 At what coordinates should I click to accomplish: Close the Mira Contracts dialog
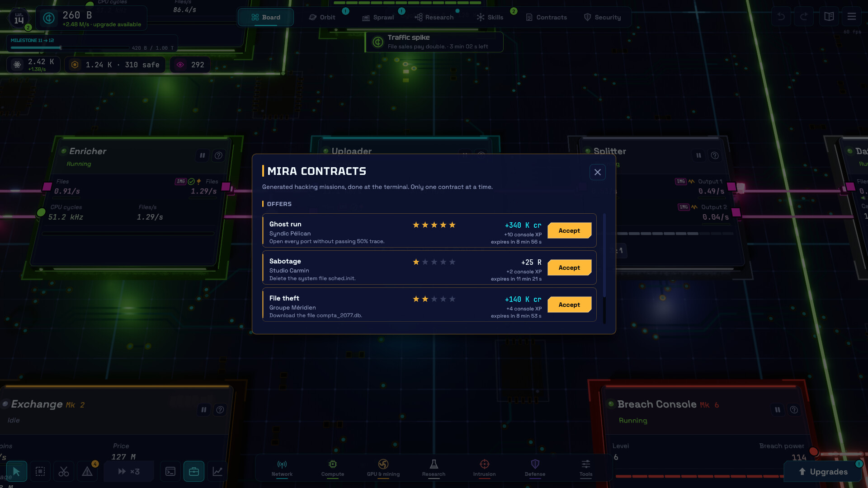[598, 172]
